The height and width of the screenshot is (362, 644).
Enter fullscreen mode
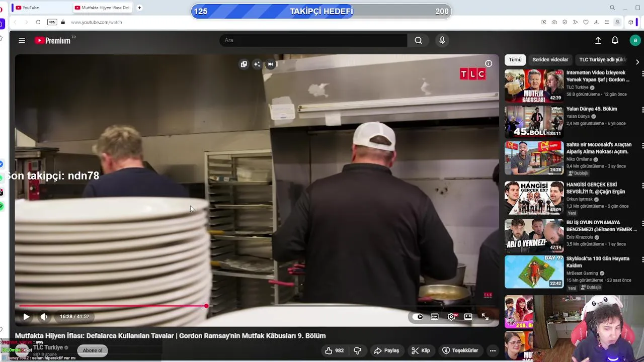tap(485, 317)
